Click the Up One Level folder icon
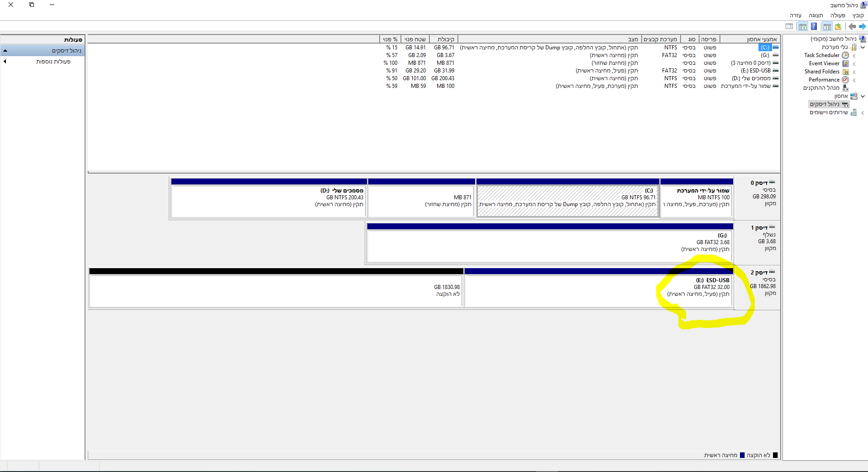The image size is (868, 472). click(838, 26)
